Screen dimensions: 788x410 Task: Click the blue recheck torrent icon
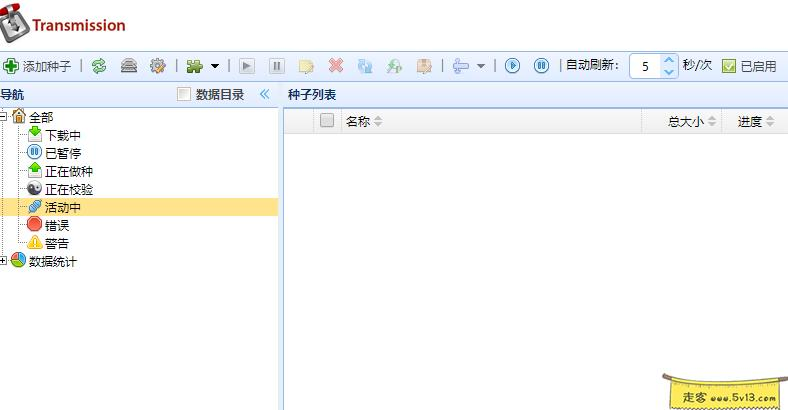[365, 66]
